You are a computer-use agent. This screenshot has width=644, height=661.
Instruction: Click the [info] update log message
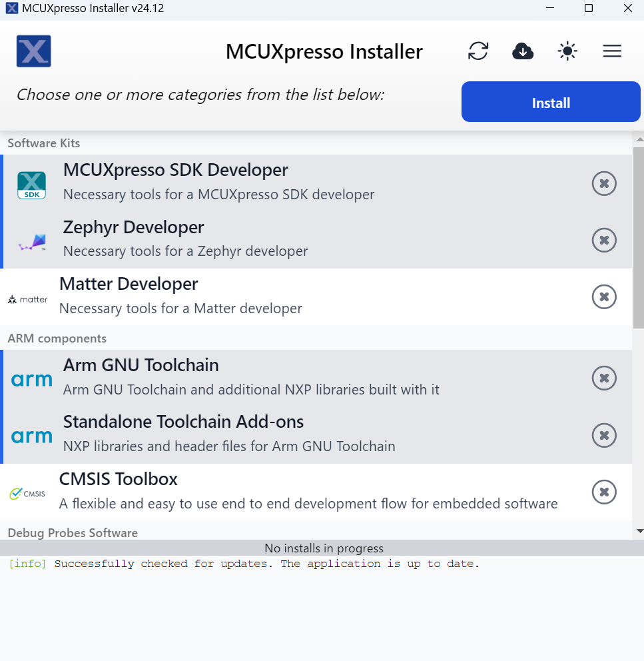(244, 564)
